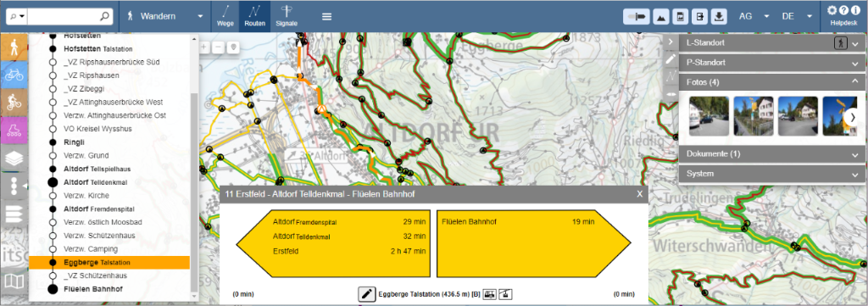
Task: Open the layers stack sidebar icon
Action: [x=14, y=159]
